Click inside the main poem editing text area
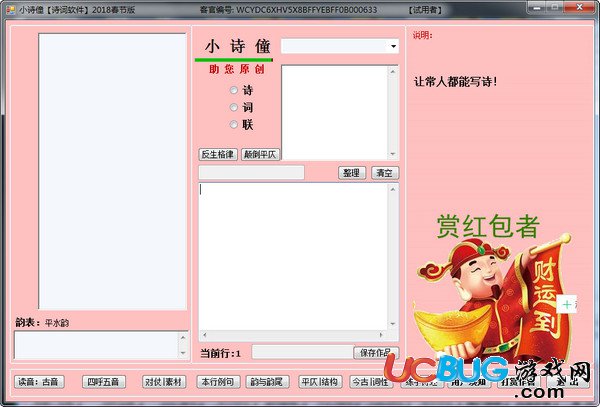This screenshot has height=407, width=600. (x=293, y=257)
